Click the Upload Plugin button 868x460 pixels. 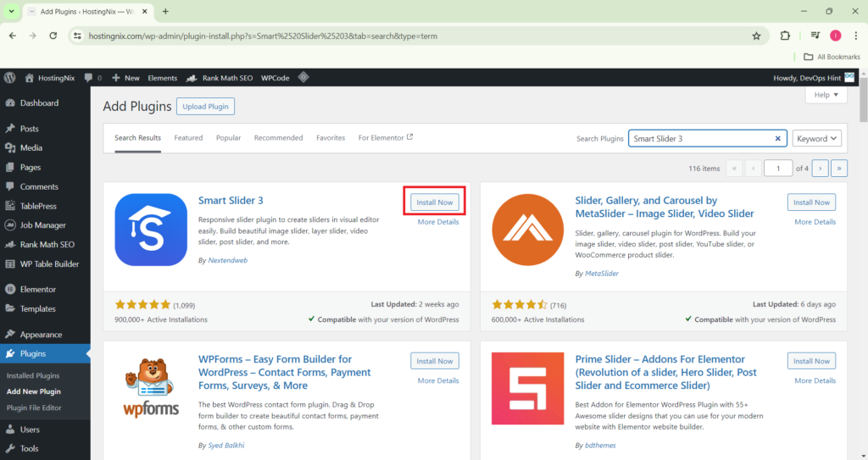(205, 106)
